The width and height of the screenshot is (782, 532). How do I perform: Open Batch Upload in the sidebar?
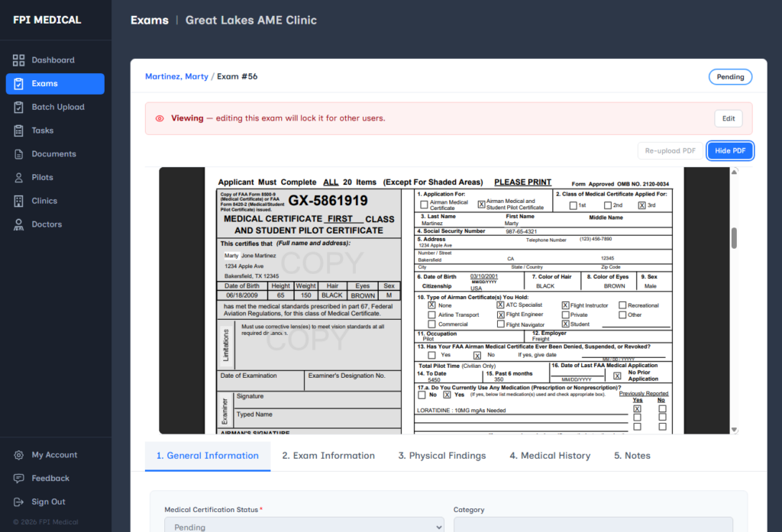(x=55, y=107)
